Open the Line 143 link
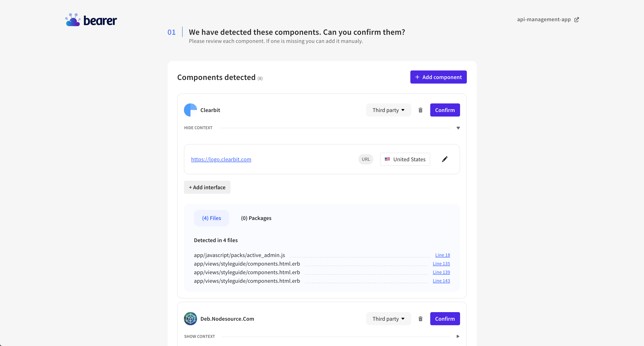Image resolution: width=644 pixels, height=346 pixels. (x=441, y=281)
